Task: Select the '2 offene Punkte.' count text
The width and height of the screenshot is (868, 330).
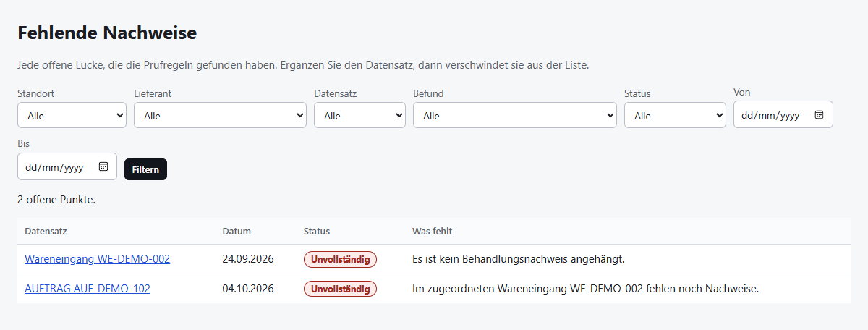Action: point(56,199)
